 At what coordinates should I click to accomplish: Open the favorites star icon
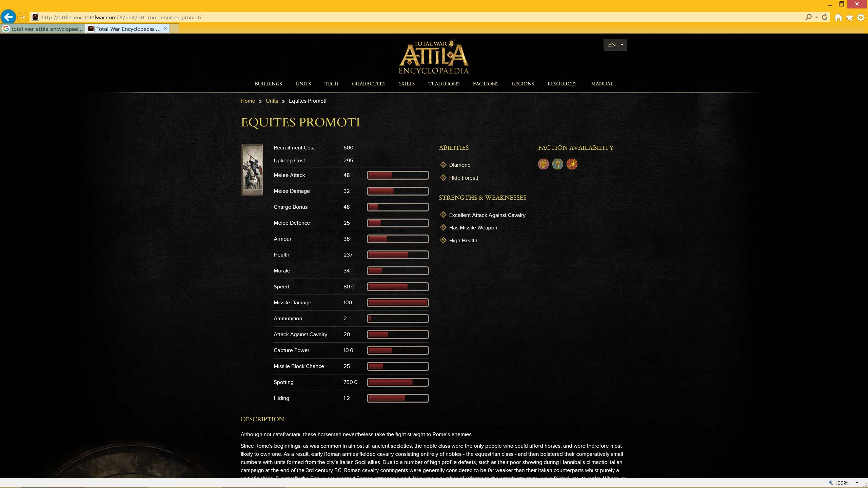coord(850,17)
